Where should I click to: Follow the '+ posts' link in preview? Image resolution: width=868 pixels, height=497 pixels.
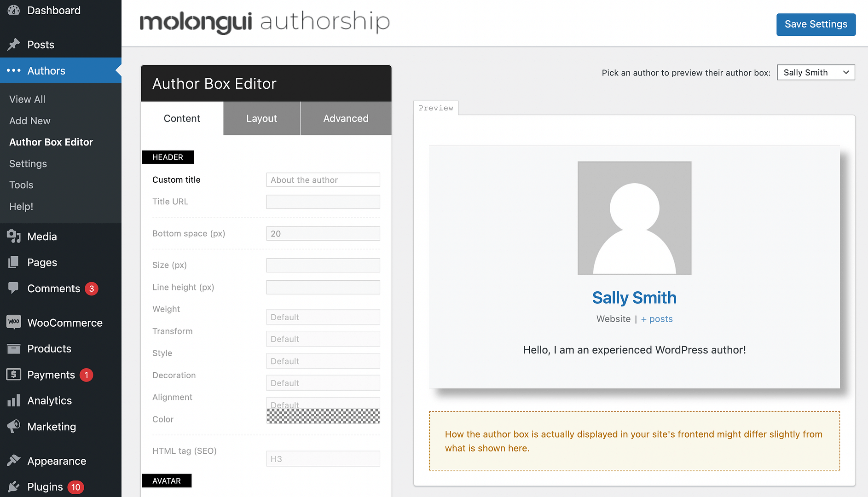pos(657,319)
